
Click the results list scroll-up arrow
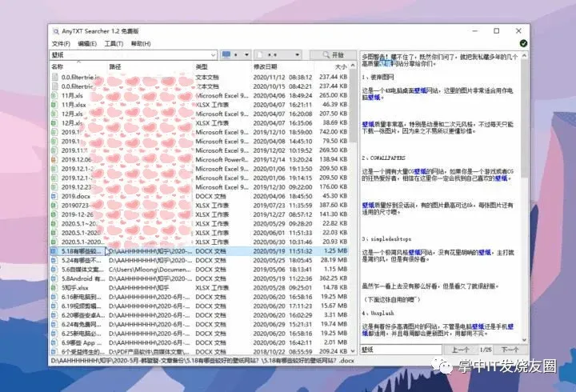point(353,66)
